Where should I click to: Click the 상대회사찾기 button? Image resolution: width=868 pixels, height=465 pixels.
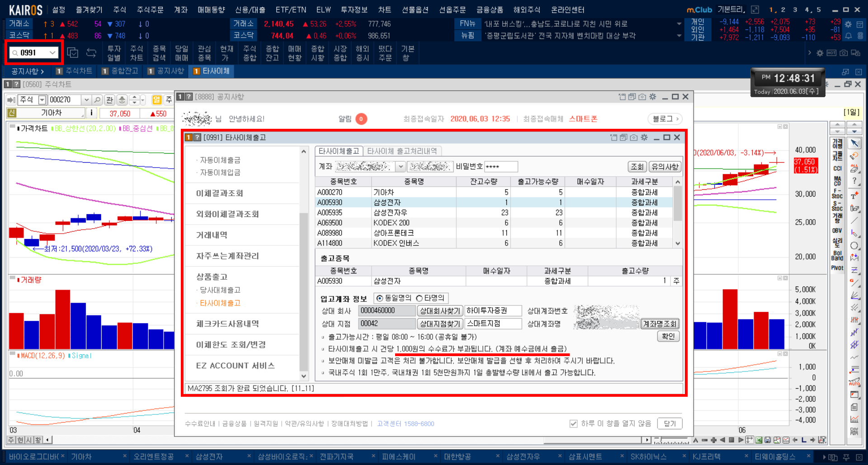tap(439, 311)
